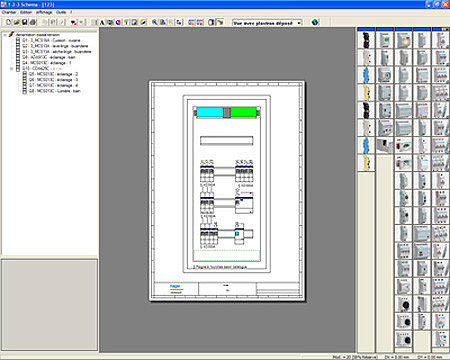The height and width of the screenshot is (360, 450).
Task: Toggle the checkbox beside Q8 Lumière bain item
Action: (25, 91)
